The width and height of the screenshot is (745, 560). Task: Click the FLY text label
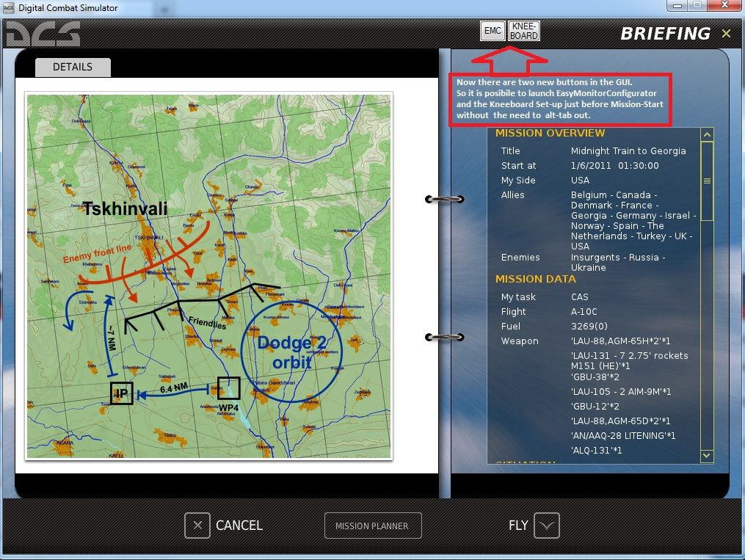[518, 526]
